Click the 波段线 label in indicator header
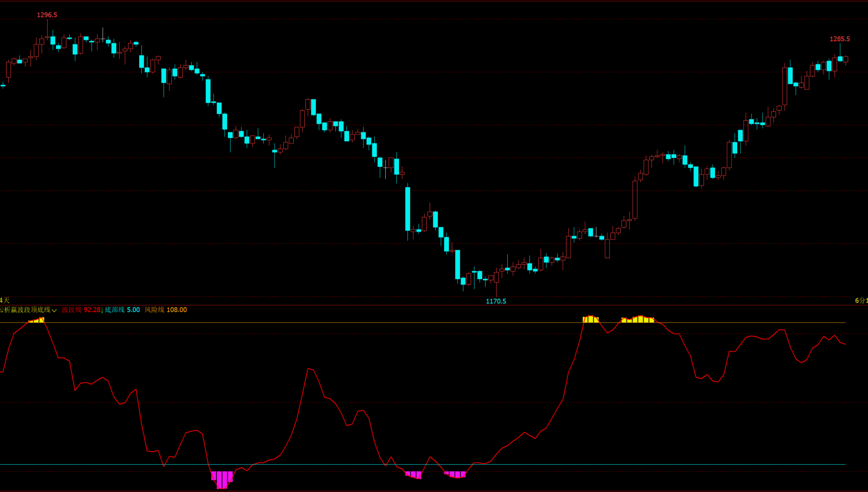 pyautogui.click(x=72, y=310)
